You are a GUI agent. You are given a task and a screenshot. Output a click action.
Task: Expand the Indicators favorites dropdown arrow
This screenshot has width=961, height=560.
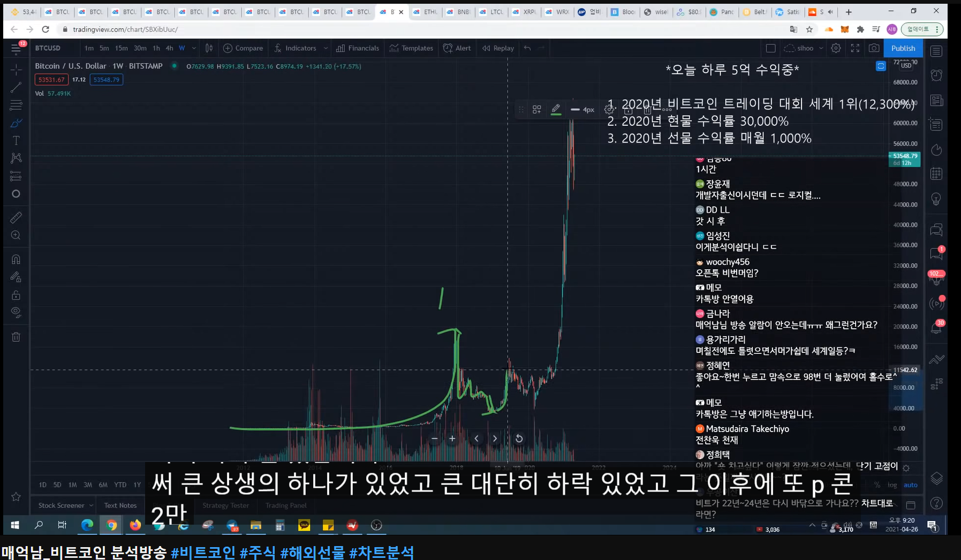[x=326, y=48]
